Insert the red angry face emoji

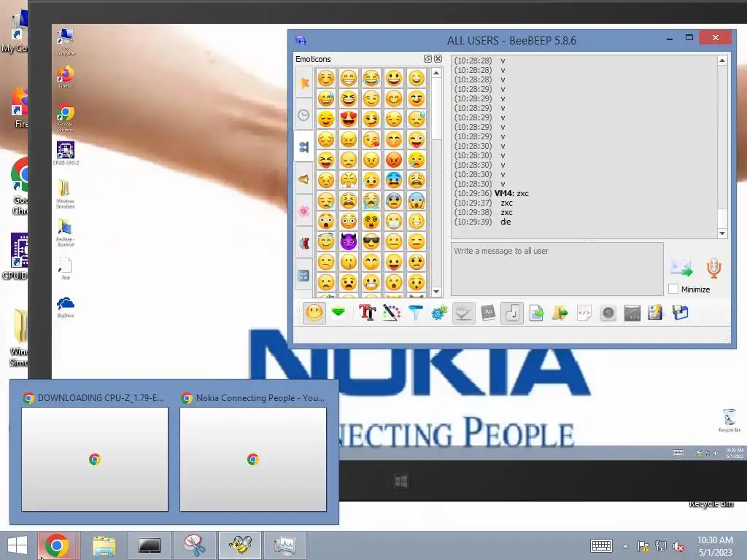(x=394, y=160)
